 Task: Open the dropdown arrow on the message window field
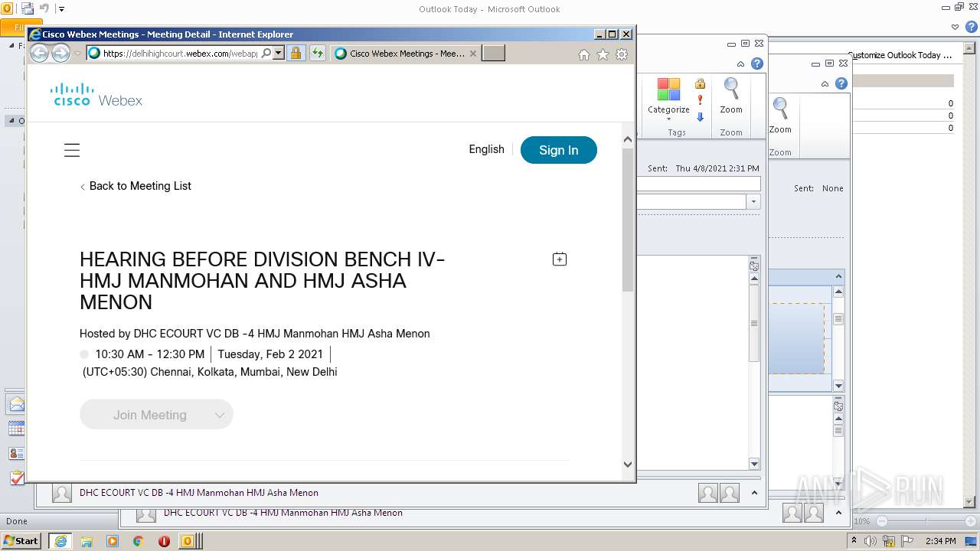tap(753, 201)
